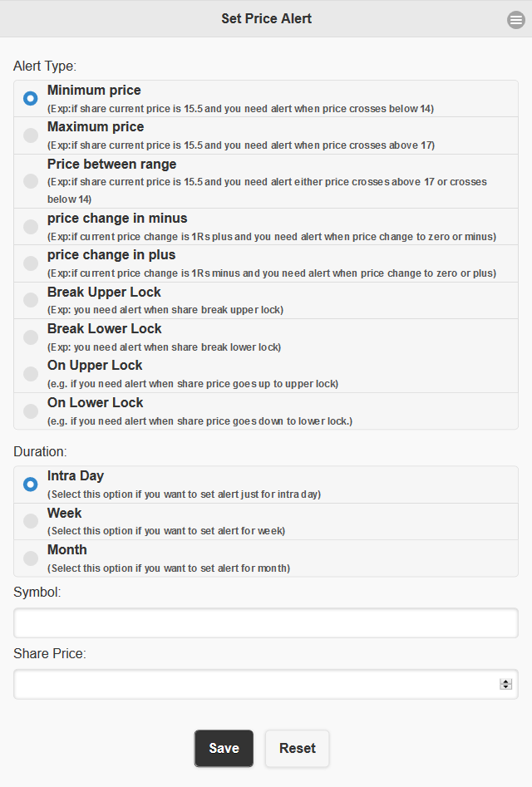Select On Lower Lock alert type
The height and width of the screenshot is (787, 532).
266,411
